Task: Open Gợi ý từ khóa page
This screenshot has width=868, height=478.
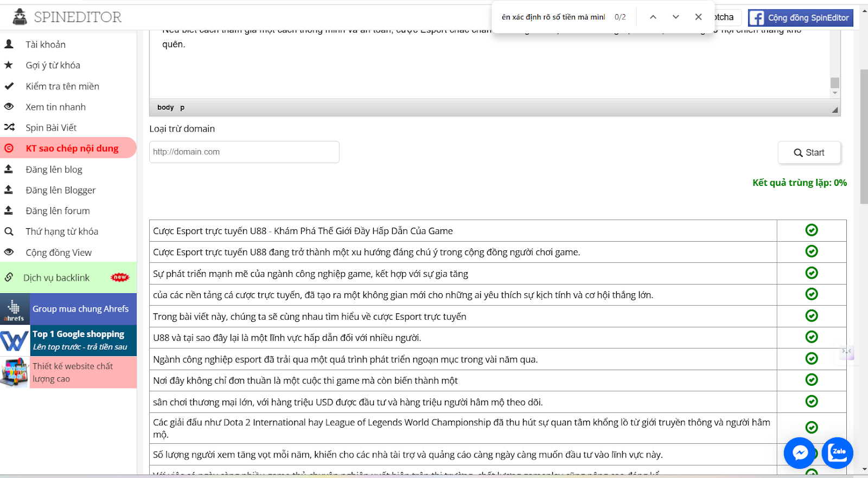Action: pyautogui.click(x=53, y=65)
